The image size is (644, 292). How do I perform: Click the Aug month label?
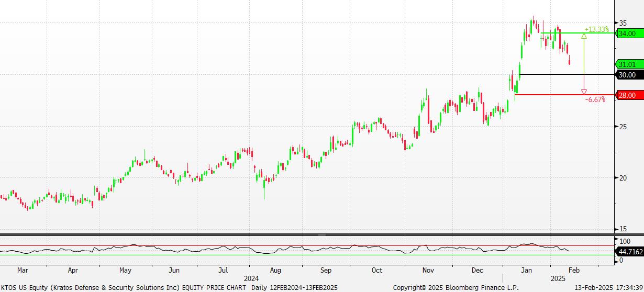(276, 271)
